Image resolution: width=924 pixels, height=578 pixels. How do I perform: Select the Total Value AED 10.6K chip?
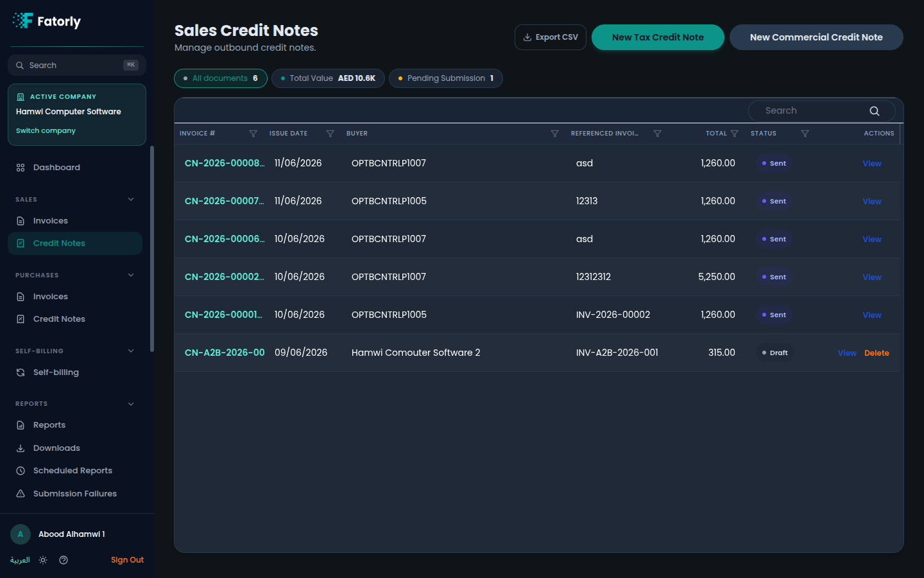pyautogui.click(x=328, y=78)
